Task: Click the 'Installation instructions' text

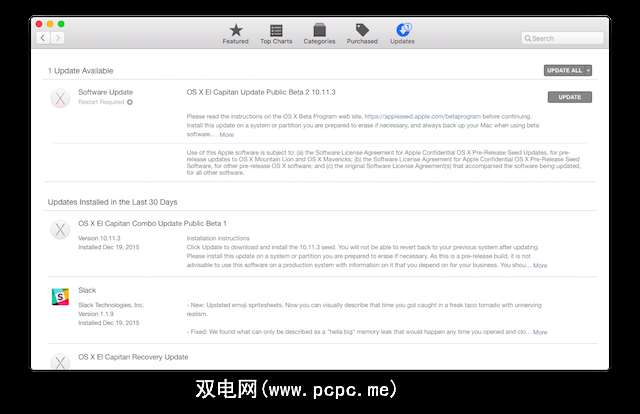Action: (x=218, y=238)
